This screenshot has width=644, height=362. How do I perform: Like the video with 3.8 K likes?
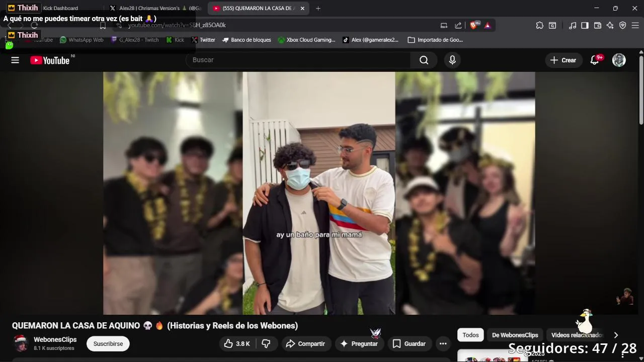237,344
